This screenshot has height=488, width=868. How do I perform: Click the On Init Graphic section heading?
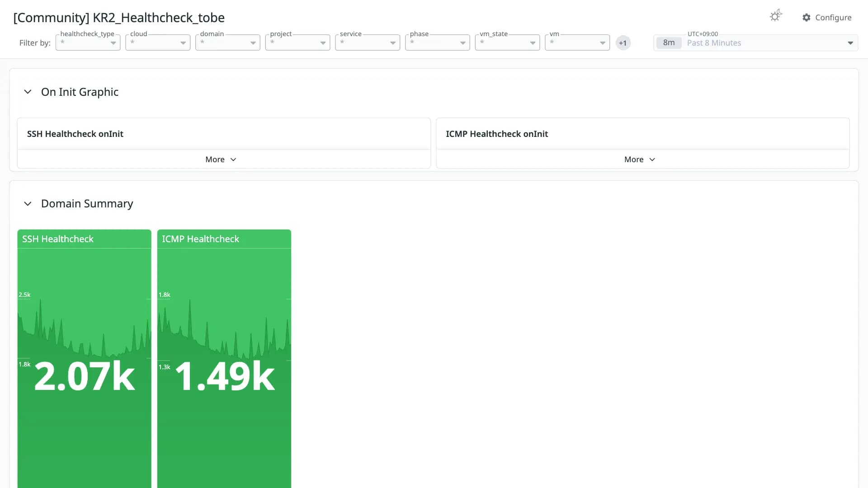[x=80, y=92]
